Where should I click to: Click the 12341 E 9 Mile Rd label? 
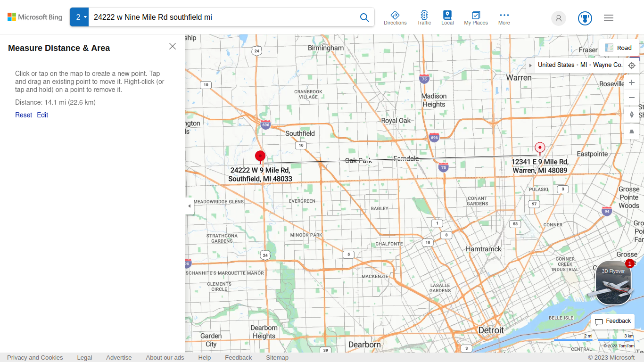pyautogui.click(x=540, y=166)
